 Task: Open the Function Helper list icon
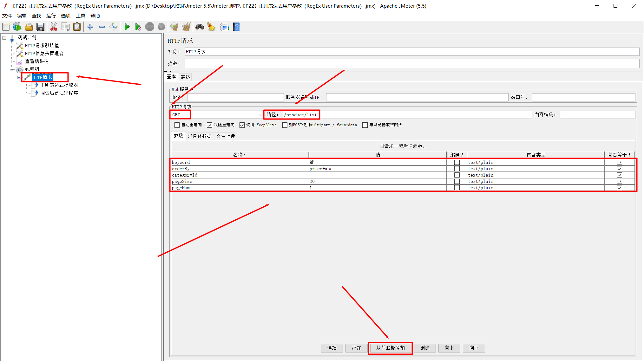224,27
